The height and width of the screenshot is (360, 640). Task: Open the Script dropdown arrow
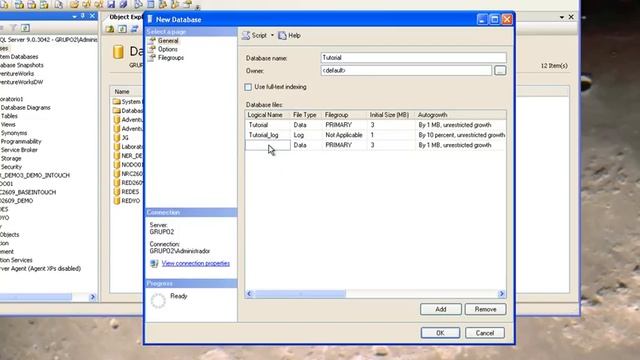[x=272, y=36]
